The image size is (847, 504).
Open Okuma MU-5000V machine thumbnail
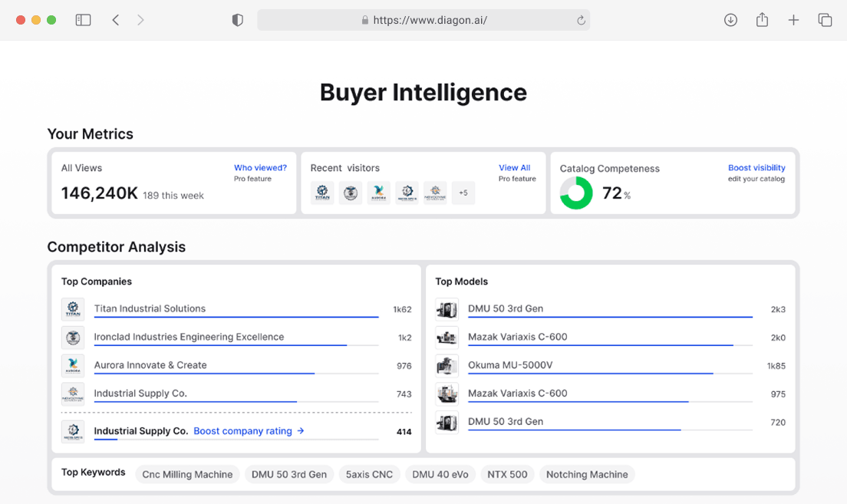(x=447, y=366)
